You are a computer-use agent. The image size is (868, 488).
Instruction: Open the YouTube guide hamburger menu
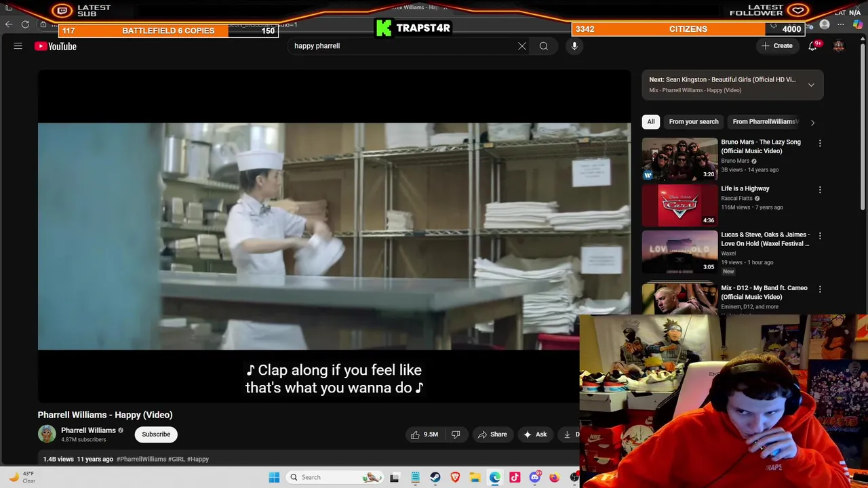tap(18, 46)
